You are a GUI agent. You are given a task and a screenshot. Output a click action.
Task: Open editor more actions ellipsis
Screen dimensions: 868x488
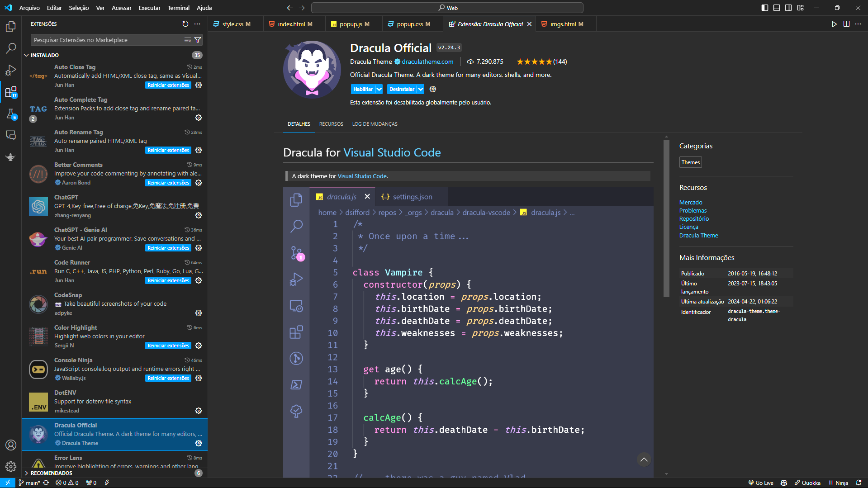click(858, 24)
